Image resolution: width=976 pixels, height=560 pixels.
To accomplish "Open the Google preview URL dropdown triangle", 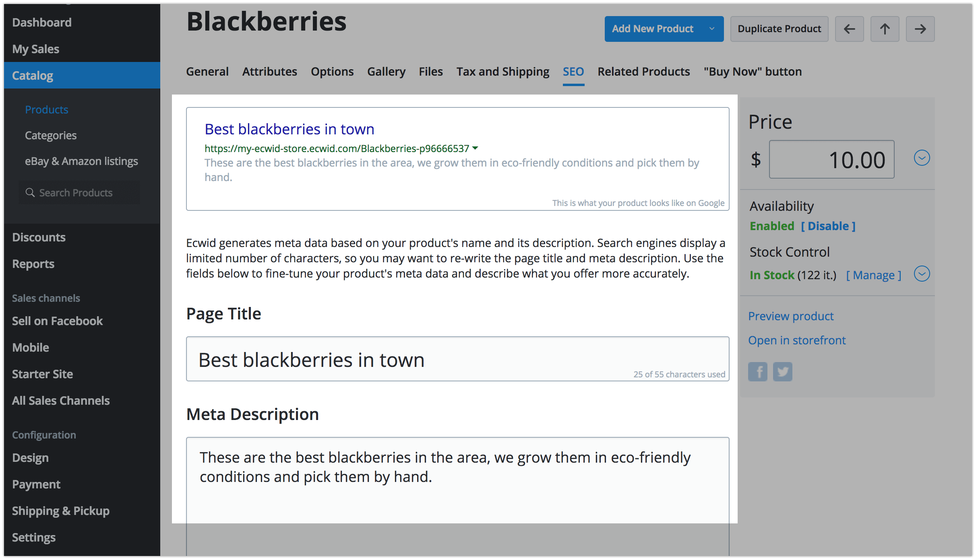I will 476,148.
